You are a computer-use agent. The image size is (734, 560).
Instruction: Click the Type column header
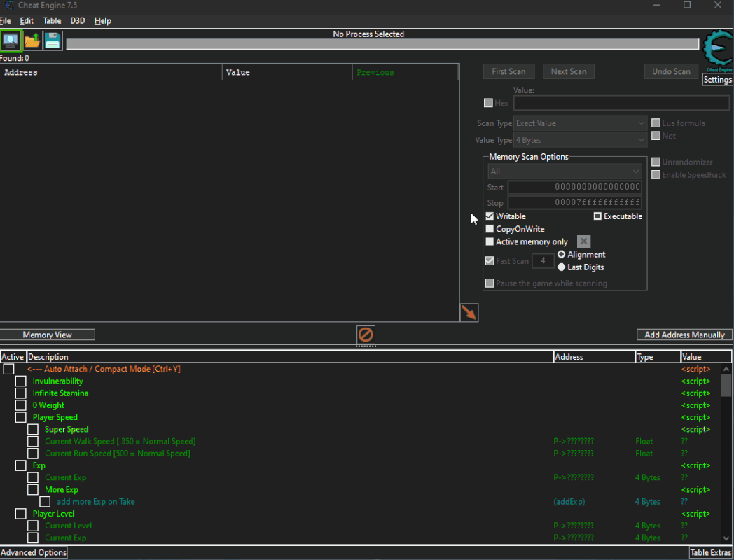(x=658, y=357)
